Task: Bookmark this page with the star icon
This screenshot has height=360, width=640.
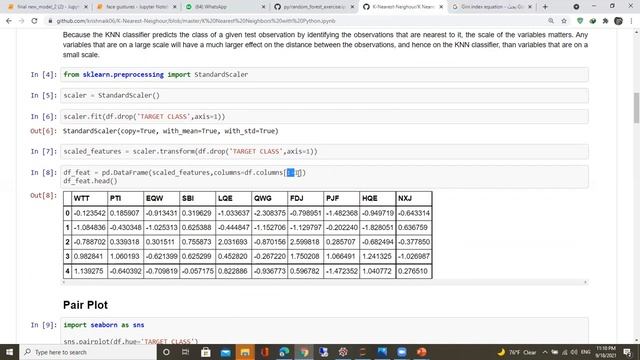Action: (x=564, y=21)
